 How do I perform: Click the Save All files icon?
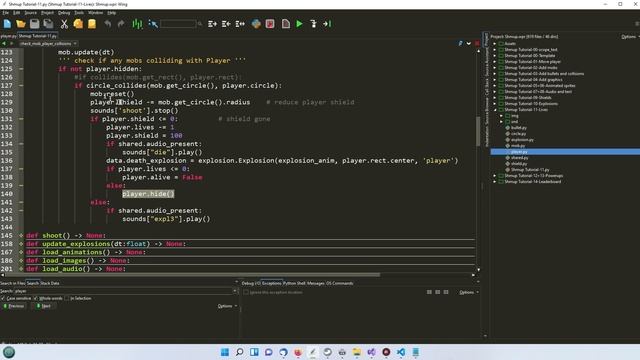click(x=48, y=24)
